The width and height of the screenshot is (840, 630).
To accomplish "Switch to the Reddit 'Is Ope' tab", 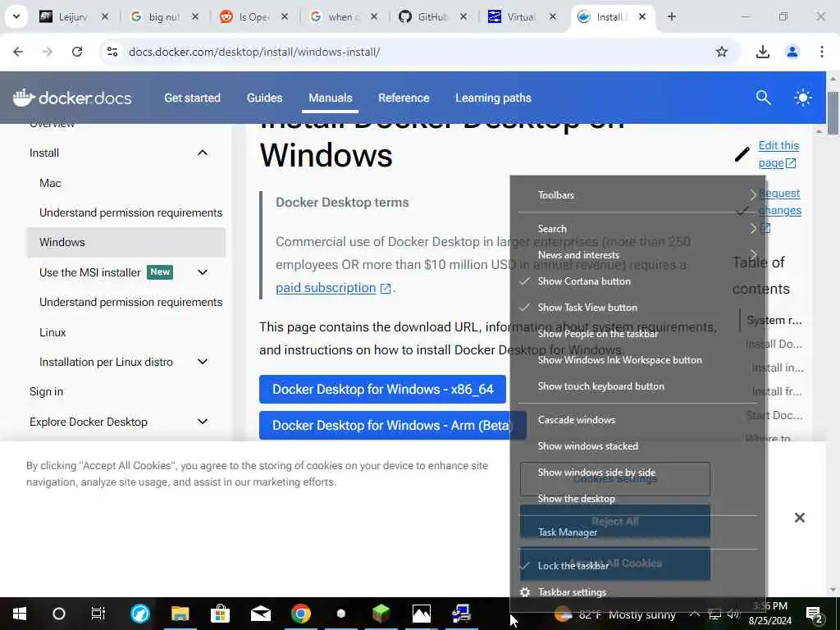I will click(253, 16).
